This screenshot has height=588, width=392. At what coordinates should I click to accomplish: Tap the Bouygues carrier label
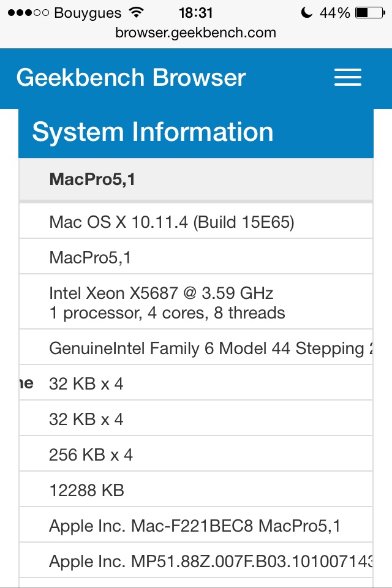[88, 13]
